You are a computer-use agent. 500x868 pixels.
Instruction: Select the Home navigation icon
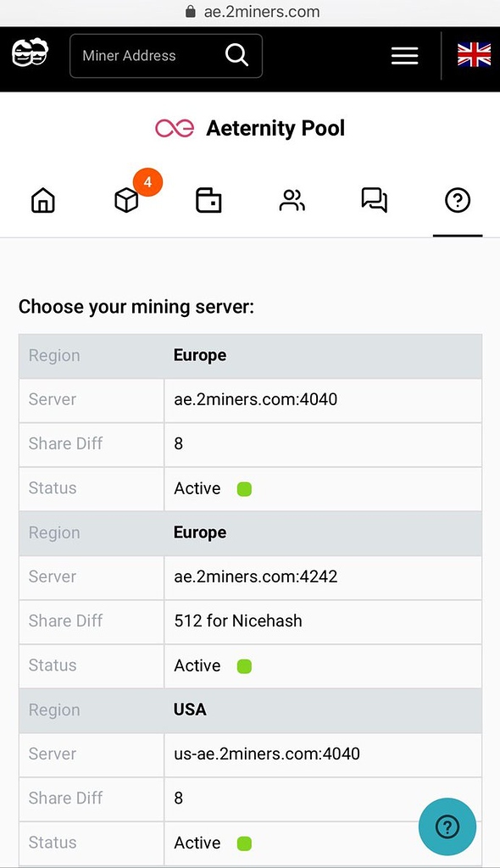pyautogui.click(x=42, y=200)
